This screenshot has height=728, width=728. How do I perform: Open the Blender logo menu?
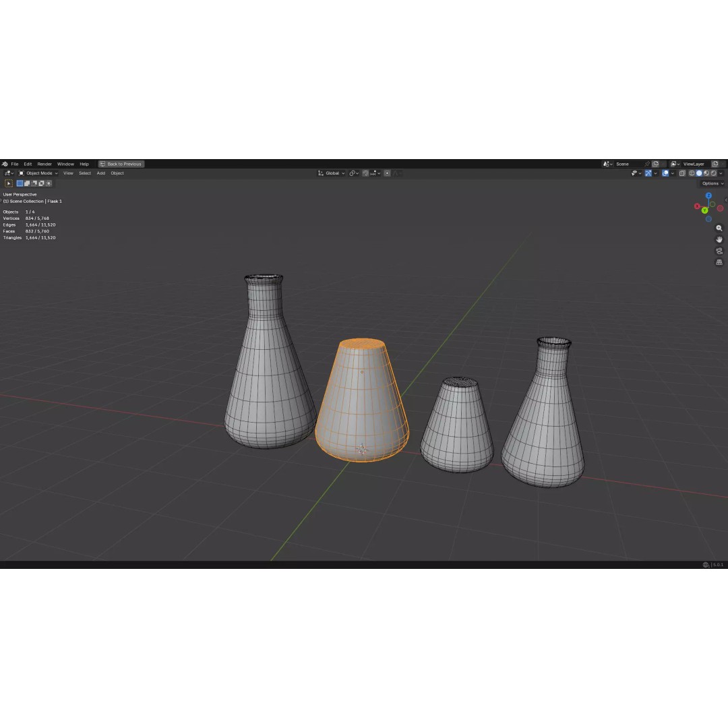click(x=5, y=164)
